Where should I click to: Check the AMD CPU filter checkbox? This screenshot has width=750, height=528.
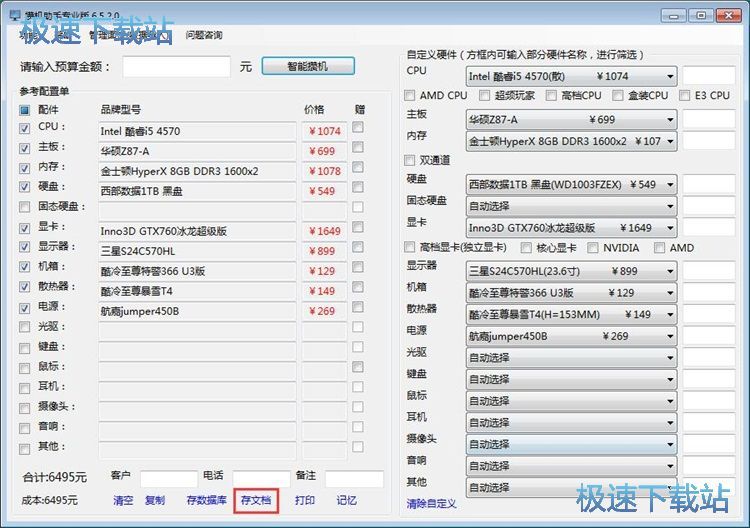point(409,95)
